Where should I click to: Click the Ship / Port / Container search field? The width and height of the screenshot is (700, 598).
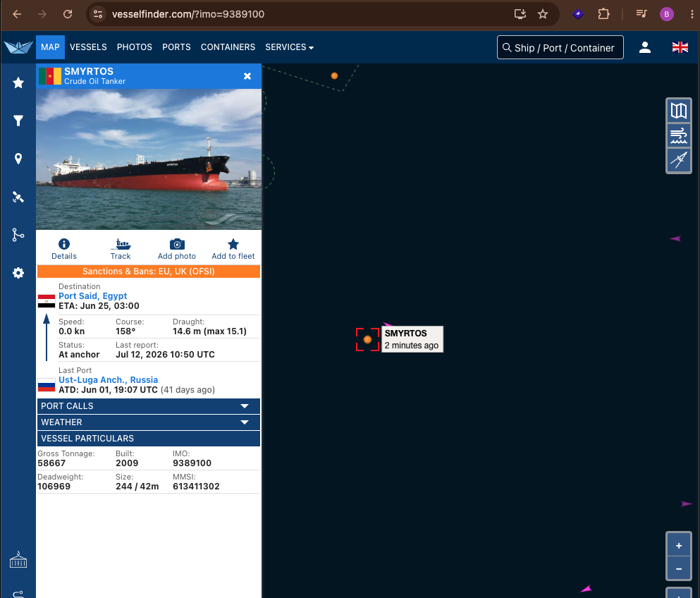coord(560,47)
